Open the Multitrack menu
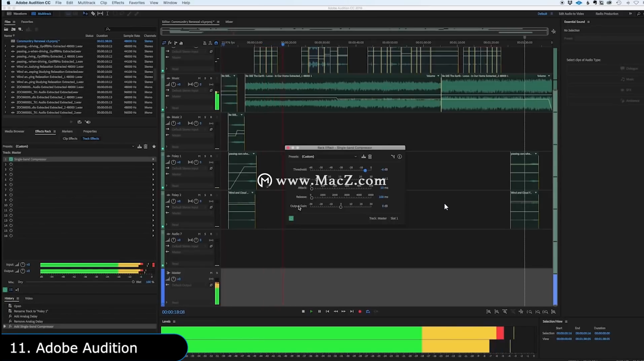Screen dimensions: 644x361 pyautogui.click(x=86, y=3)
